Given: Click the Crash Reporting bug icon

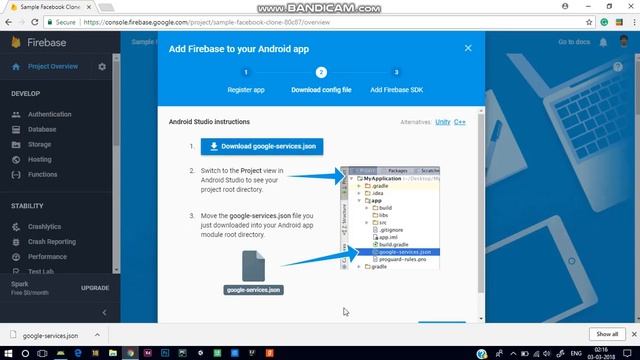Looking at the screenshot, I should 16,242.
